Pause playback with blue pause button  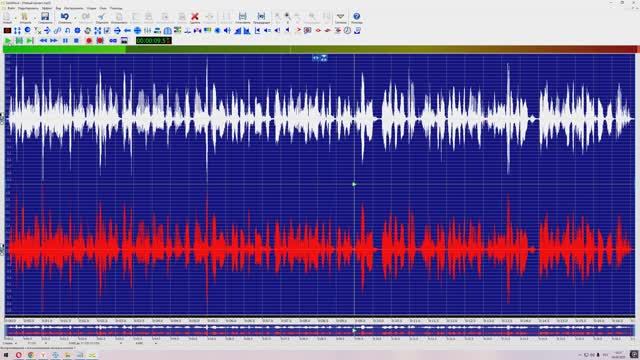pyautogui.click(x=65, y=41)
